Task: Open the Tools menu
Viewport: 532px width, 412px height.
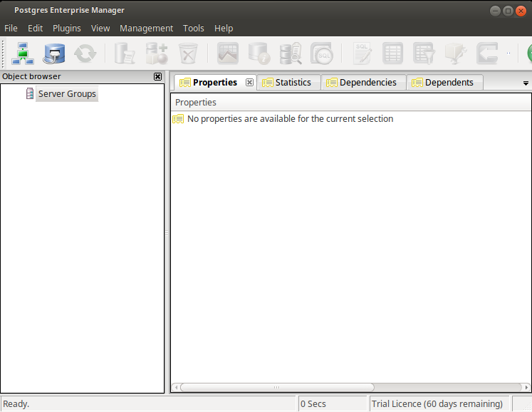Action: coord(194,29)
